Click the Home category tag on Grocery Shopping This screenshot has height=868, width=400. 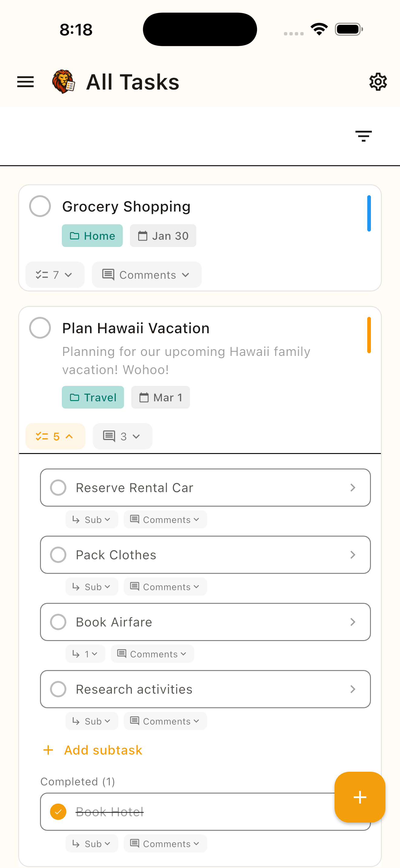pyautogui.click(x=92, y=235)
